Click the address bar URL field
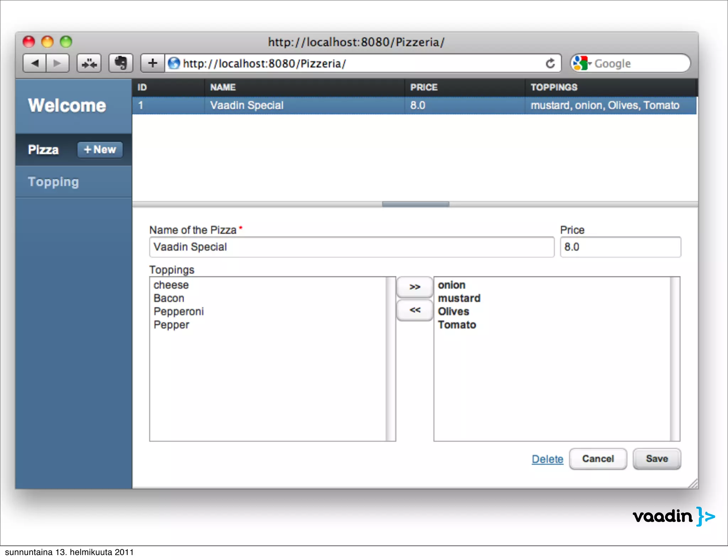 click(x=363, y=63)
